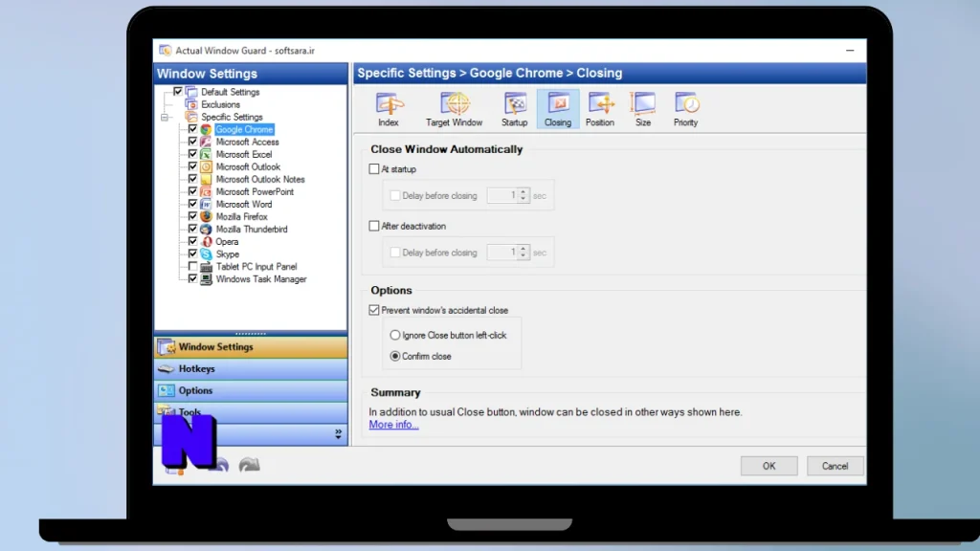Click the Microsoft Access icon
Viewport: 980px width, 551px height.
(206, 142)
